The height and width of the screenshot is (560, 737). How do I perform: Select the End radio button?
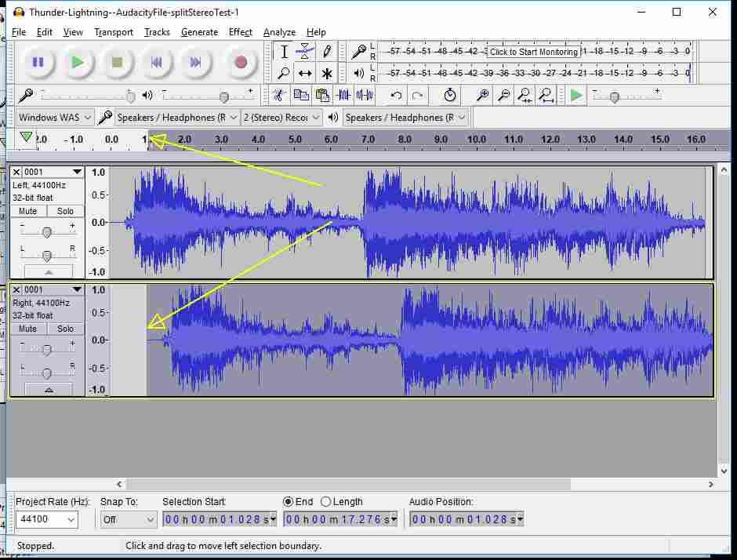288,502
